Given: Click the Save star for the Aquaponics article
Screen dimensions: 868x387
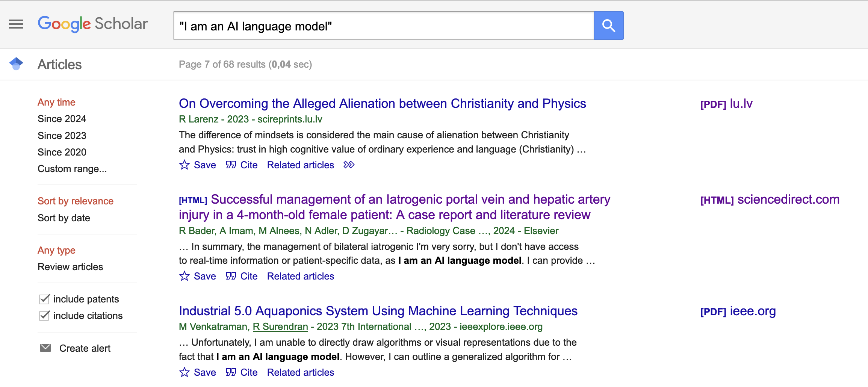Looking at the screenshot, I should pos(184,372).
